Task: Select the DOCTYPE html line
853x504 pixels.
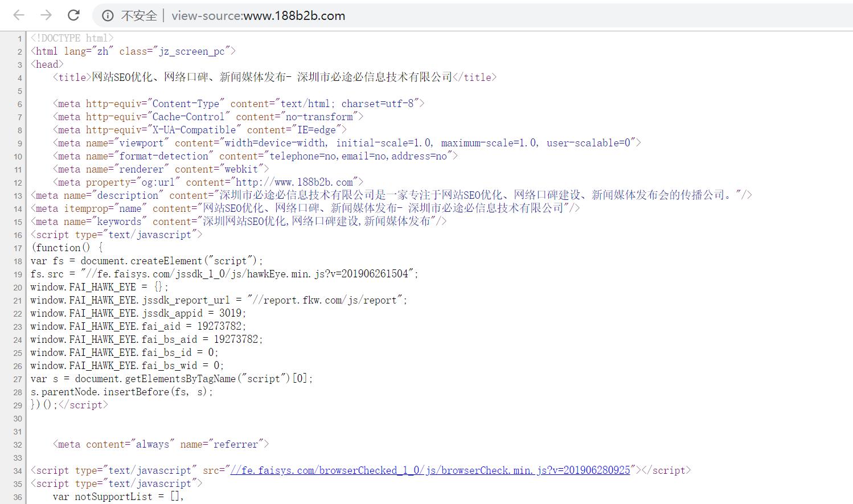Action: pyautogui.click(x=72, y=38)
